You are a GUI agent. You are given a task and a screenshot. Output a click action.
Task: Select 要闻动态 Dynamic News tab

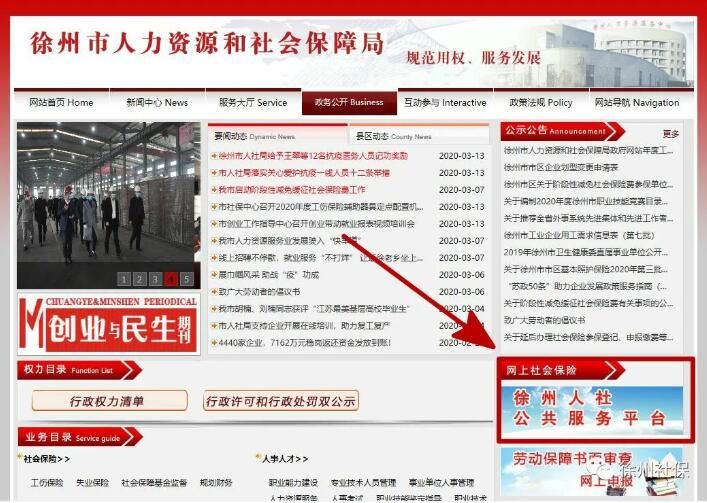coord(254,136)
